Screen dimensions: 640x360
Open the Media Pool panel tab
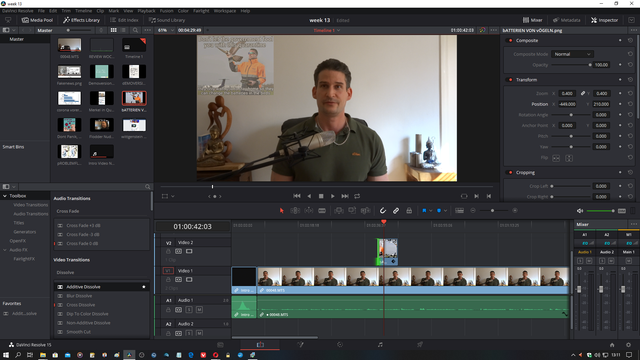click(38, 20)
